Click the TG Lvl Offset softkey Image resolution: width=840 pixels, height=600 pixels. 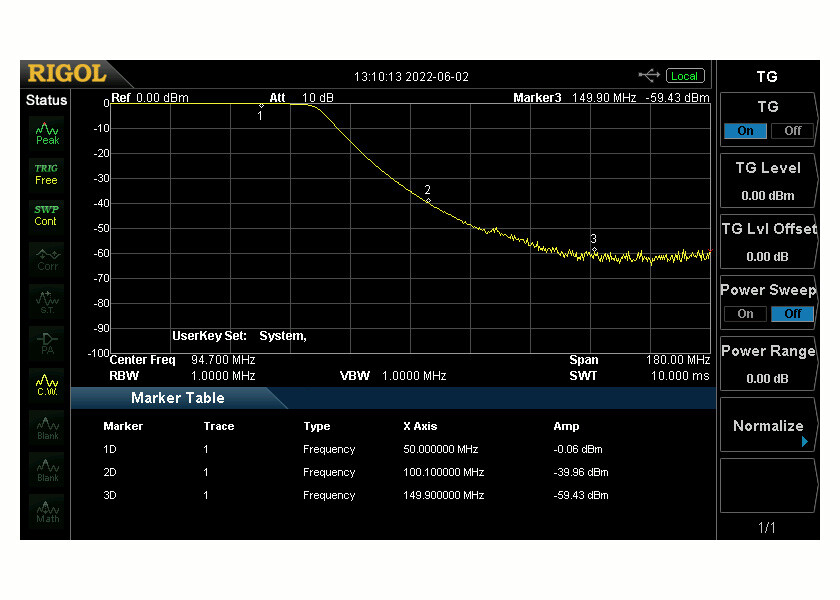(x=768, y=242)
